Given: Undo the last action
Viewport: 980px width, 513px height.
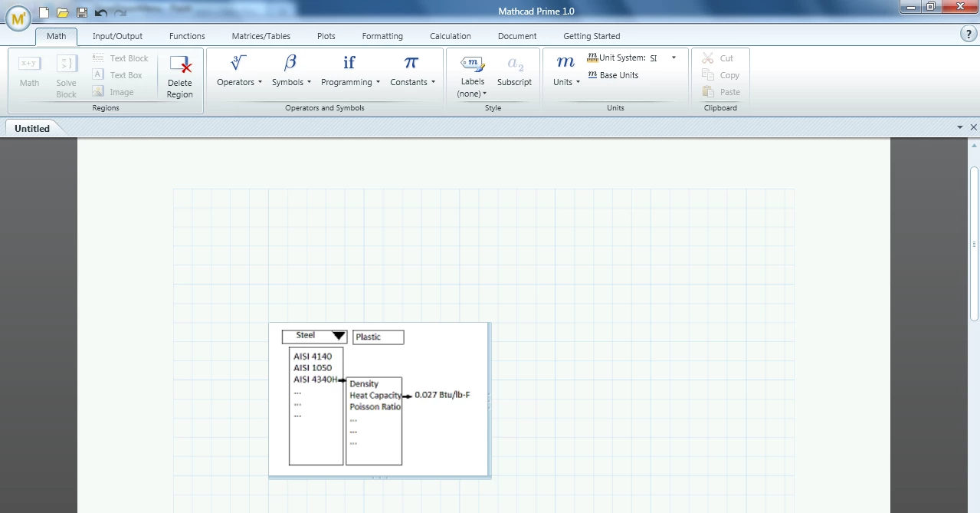Looking at the screenshot, I should tap(101, 12).
